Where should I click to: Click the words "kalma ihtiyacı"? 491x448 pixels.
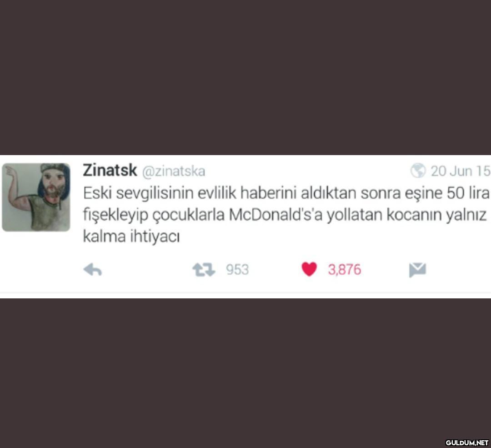click(131, 236)
